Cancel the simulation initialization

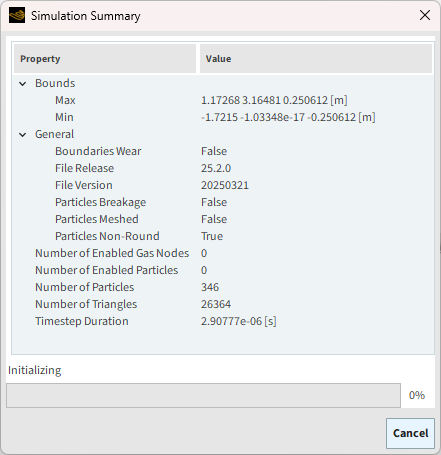[x=410, y=433]
